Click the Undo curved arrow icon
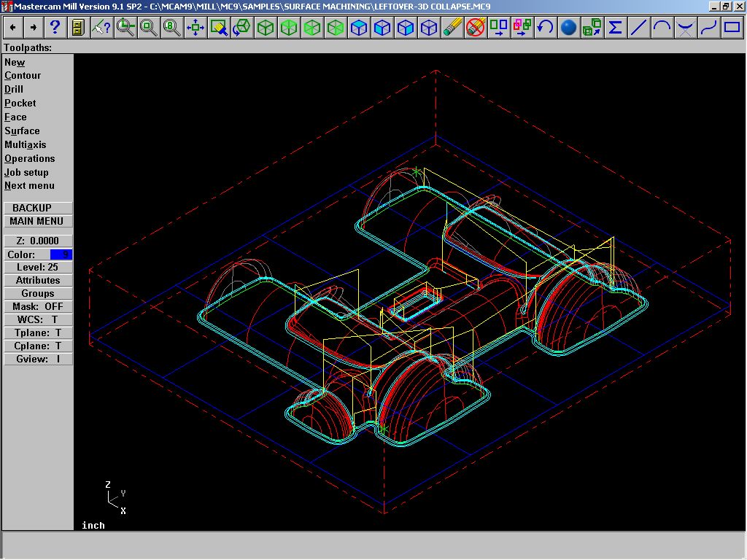 coord(546,28)
